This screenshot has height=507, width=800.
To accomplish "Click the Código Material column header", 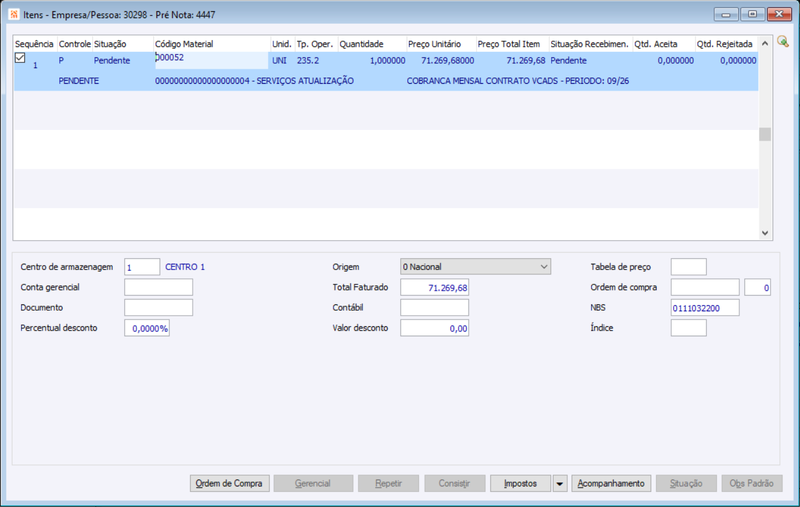I will click(x=211, y=44).
